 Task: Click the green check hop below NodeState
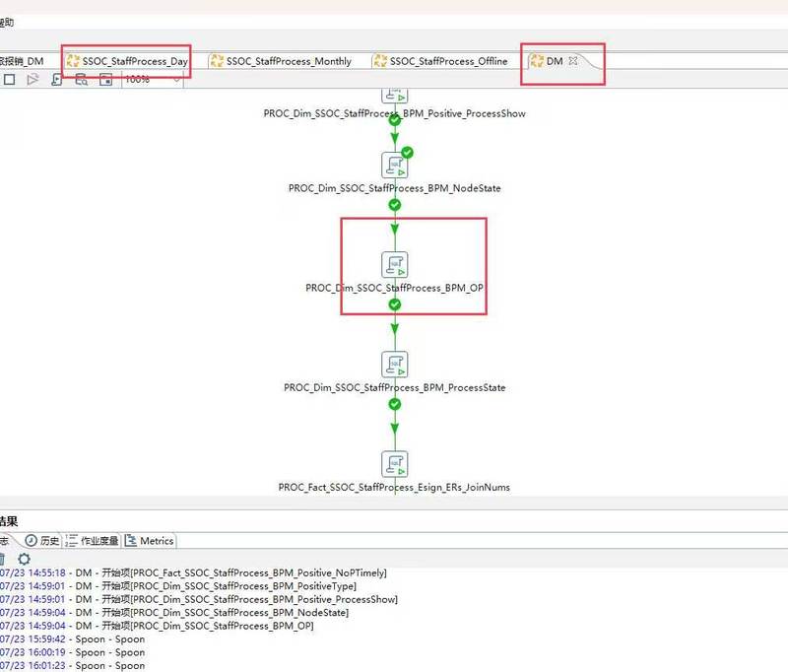[x=395, y=205]
